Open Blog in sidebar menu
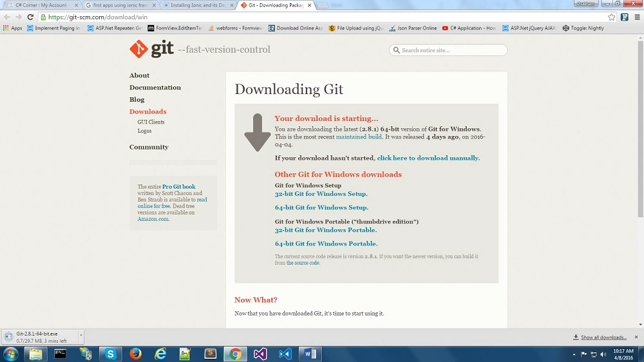This screenshot has height=362, width=644. pyautogui.click(x=137, y=99)
